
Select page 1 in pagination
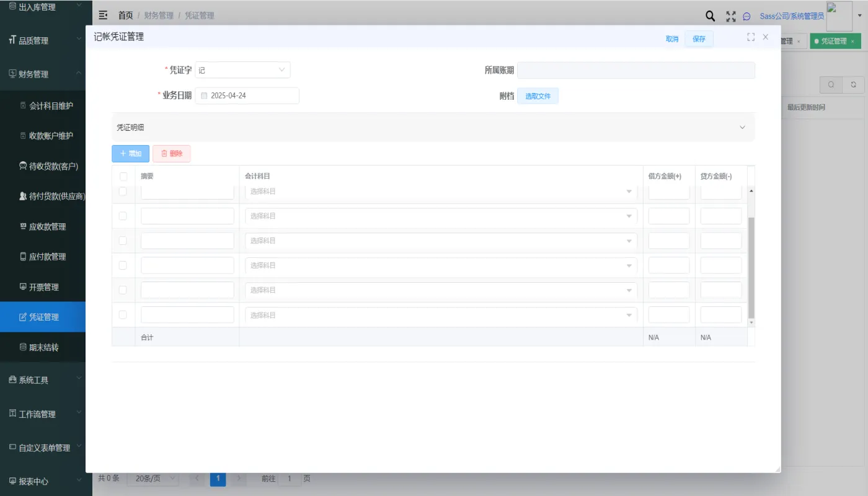(x=218, y=478)
